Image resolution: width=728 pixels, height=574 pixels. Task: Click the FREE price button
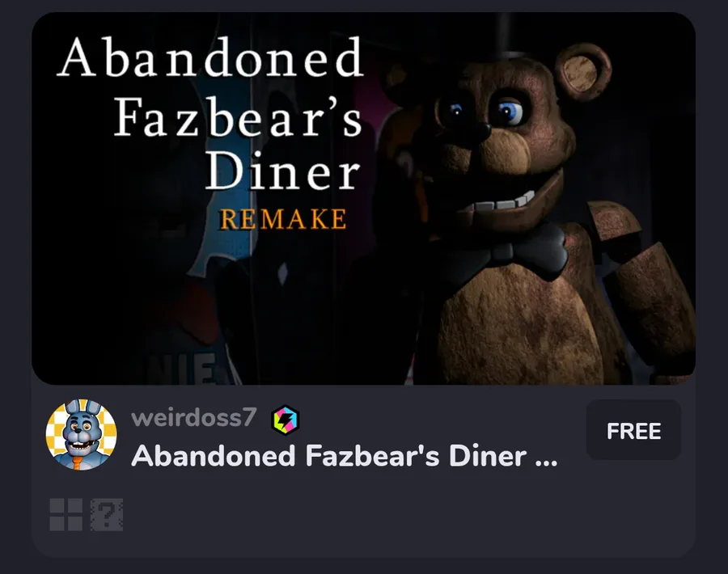pos(633,430)
